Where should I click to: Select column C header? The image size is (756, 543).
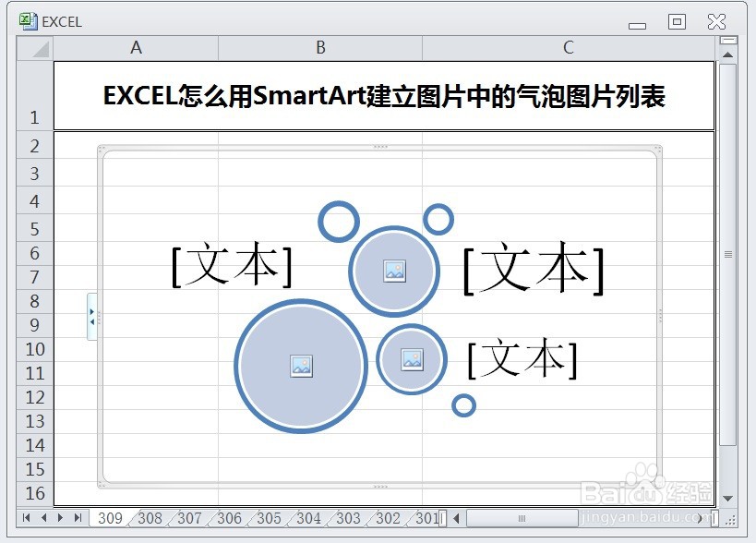[569, 48]
